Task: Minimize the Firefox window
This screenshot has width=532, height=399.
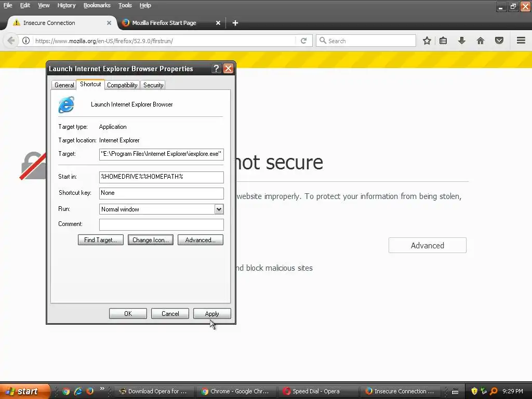Action: (501, 6)
